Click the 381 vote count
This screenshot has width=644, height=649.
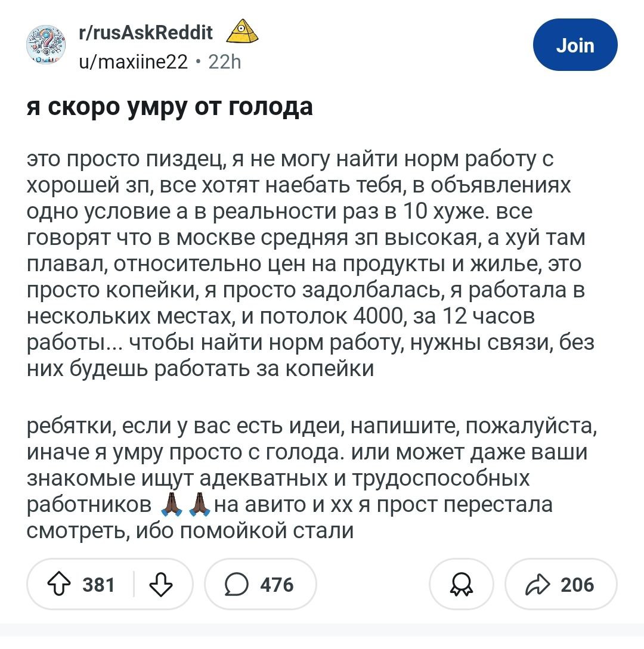click(x=98, y=585)
